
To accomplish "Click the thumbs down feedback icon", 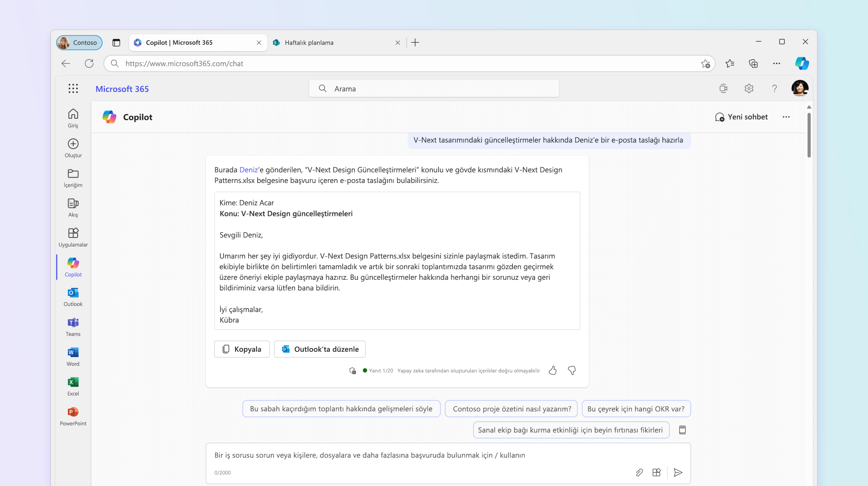I will [571, 370].
